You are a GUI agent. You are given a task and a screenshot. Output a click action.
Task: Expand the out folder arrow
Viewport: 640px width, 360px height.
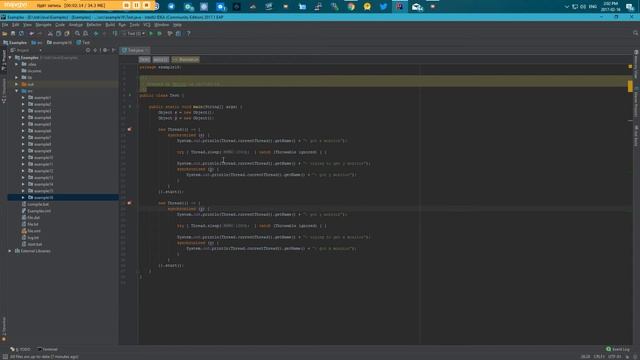click(x=17, y=84)
